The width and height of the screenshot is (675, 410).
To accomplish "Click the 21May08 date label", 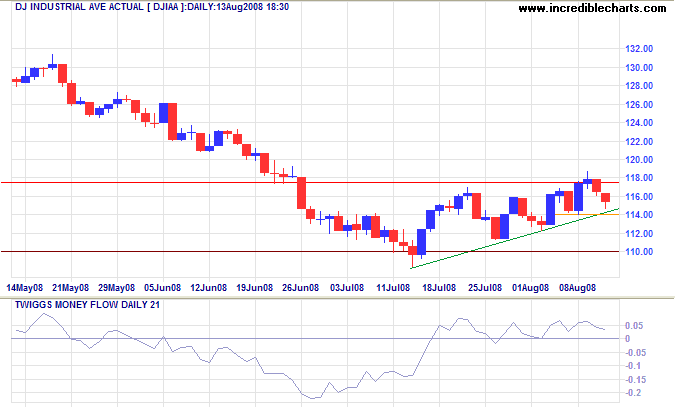I will 70,288.
